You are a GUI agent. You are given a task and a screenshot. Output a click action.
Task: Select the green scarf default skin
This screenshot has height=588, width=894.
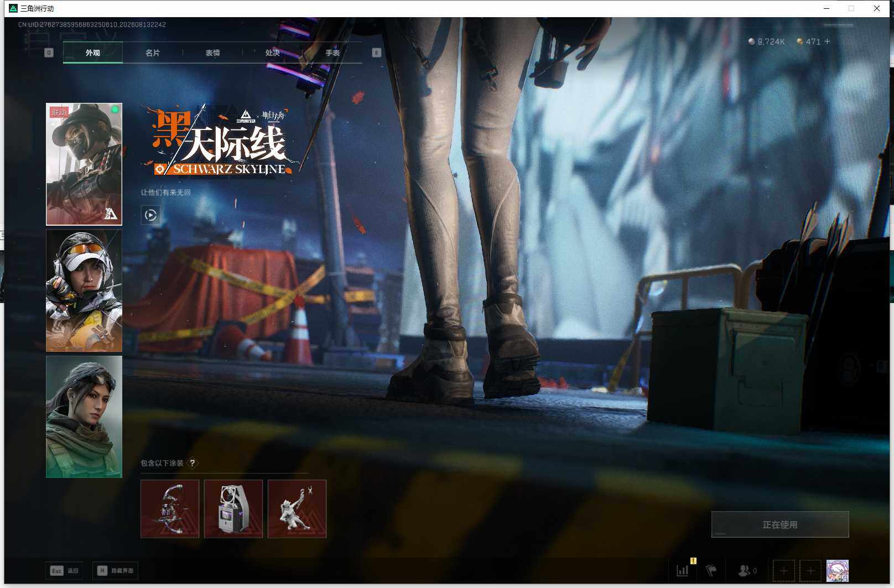coord(84,417)
